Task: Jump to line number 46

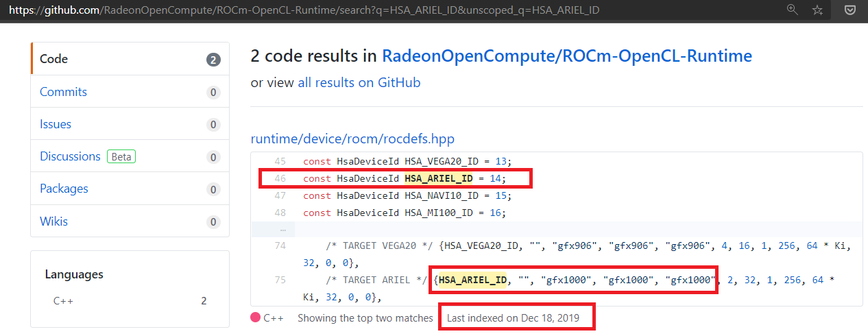Action: pos(280,178)
